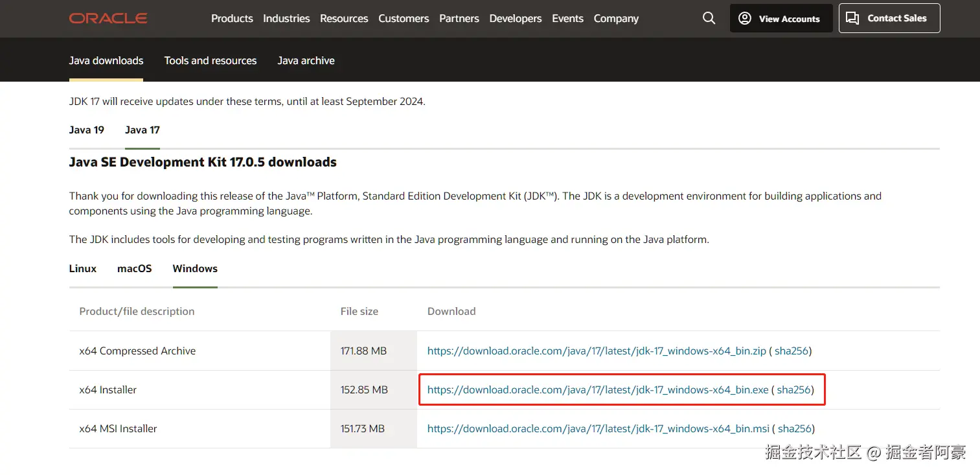Viewport: 980px width, 475px height.
Task: Switch to Tools and resources tab
Action: pos(211,60)
